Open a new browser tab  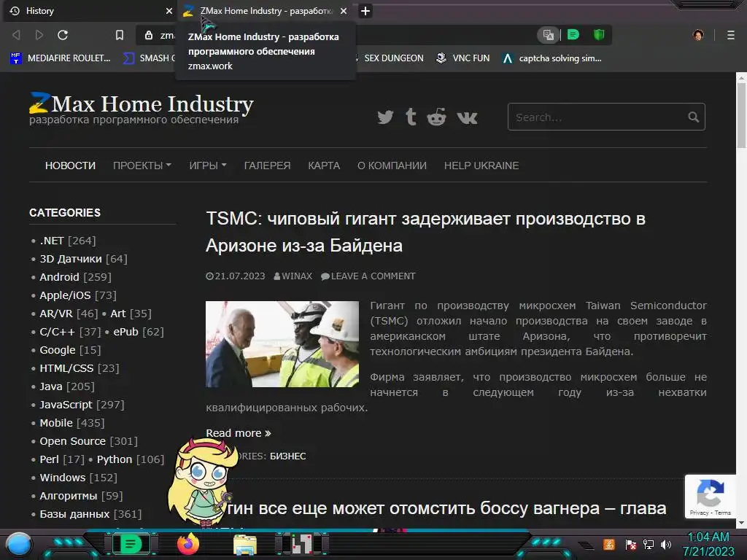tap(365, 11)
